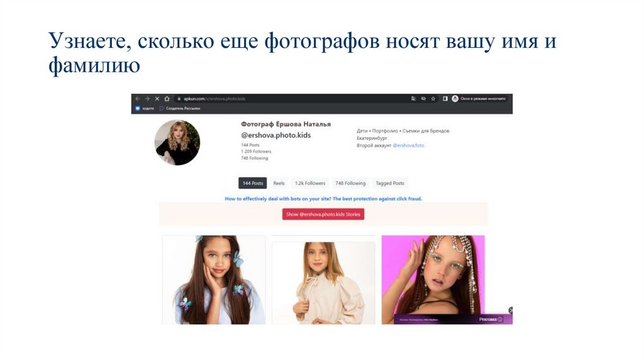Open the @ershova.foto second account link

pyautogui.click(x=408, y=145)
